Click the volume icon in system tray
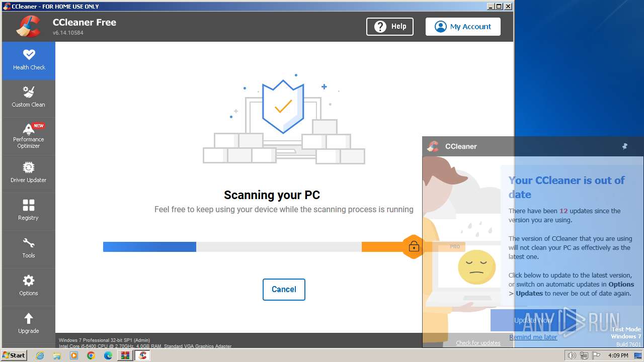 click(572, 355)
